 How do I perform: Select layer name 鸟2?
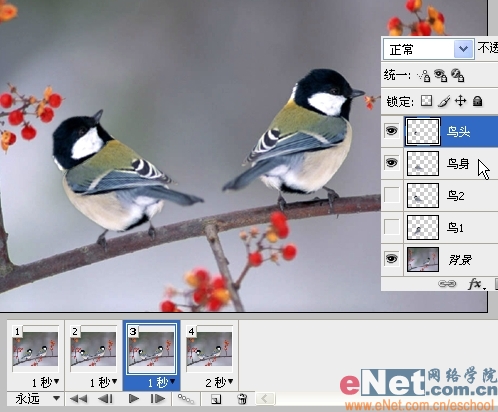[456, 196]
